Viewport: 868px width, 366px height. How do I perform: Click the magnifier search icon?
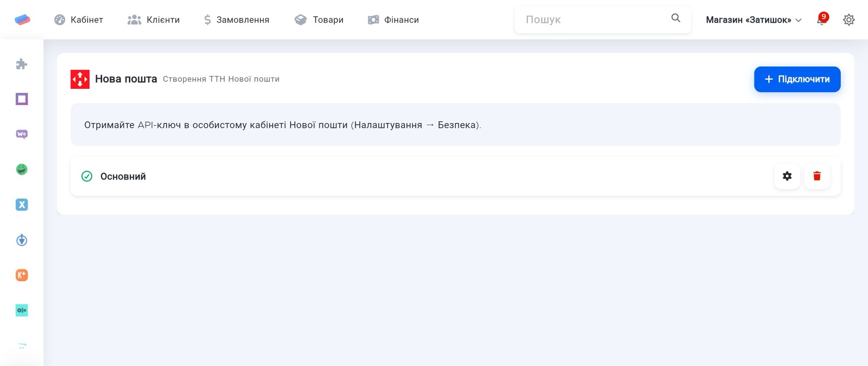pos(675,18)
